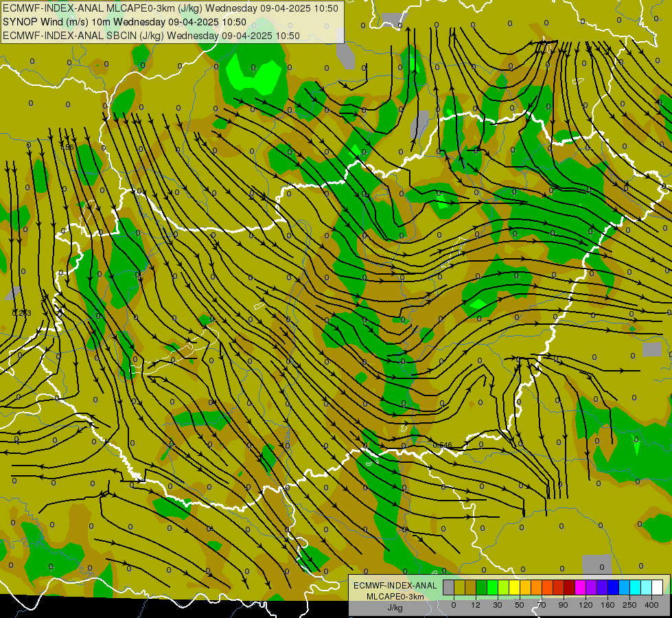The width and height of the screenshot is (672, 618).
Task: Click the legend value '120'
Action: tap(586, 605)
